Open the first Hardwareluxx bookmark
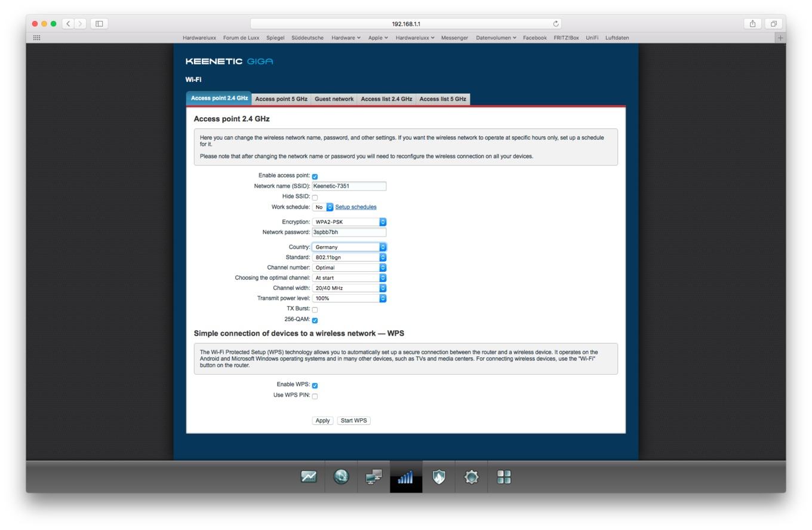Image resolution: width=812 pixels, height=530 pixels. click(199, 38)
